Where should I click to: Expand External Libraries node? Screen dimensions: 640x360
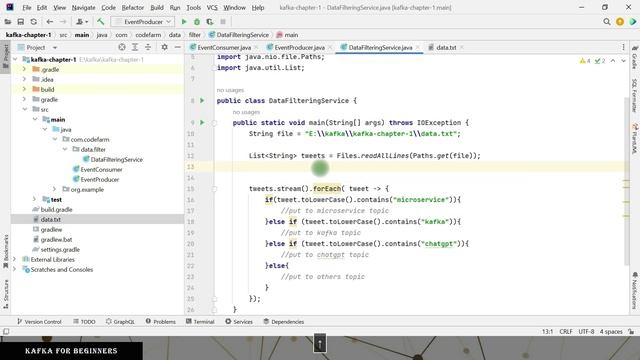[x=15, y=259]
